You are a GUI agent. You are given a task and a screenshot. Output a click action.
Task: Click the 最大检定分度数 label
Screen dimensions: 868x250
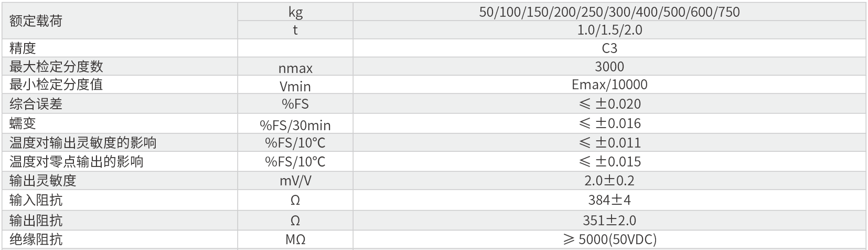56,67
